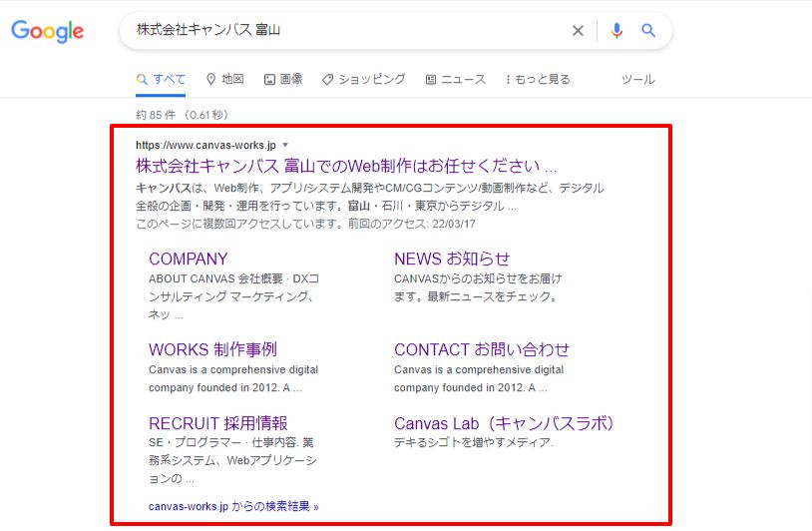Open the Canvas Lab（キャンバスラボ） sitelink
Screen dimensions: 812x531
pos(505,423)
